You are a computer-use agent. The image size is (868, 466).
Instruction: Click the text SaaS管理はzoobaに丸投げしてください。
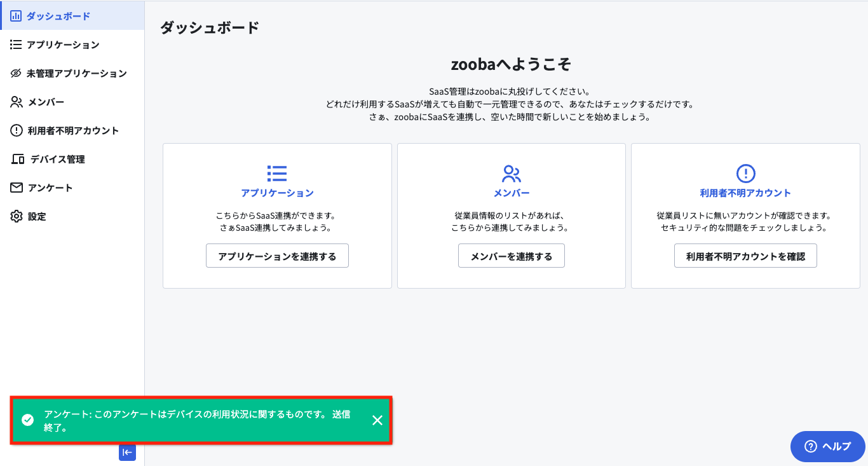click(x=512, y=92)
